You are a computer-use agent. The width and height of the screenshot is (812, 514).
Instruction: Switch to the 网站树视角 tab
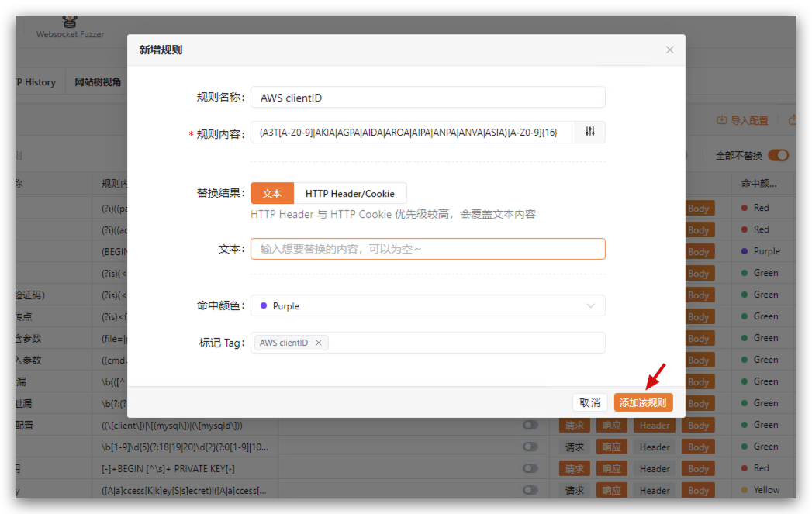point(98,82)
